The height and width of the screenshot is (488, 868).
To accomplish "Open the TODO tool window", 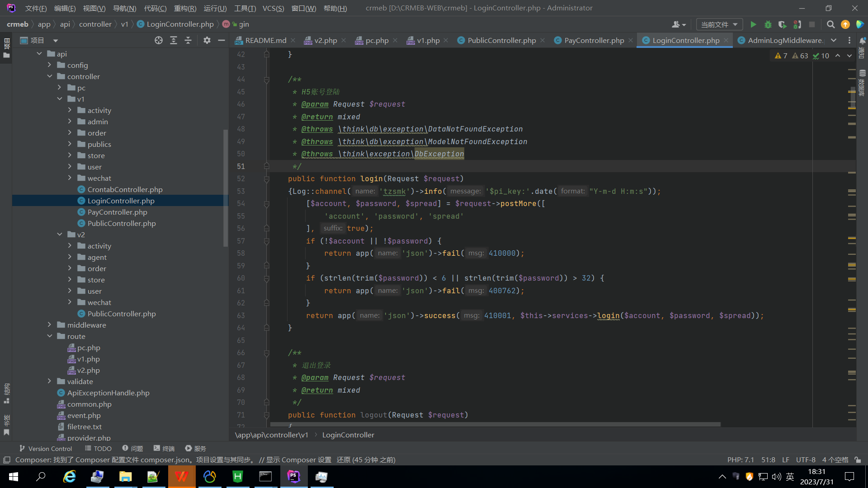I will coord(98,448).
